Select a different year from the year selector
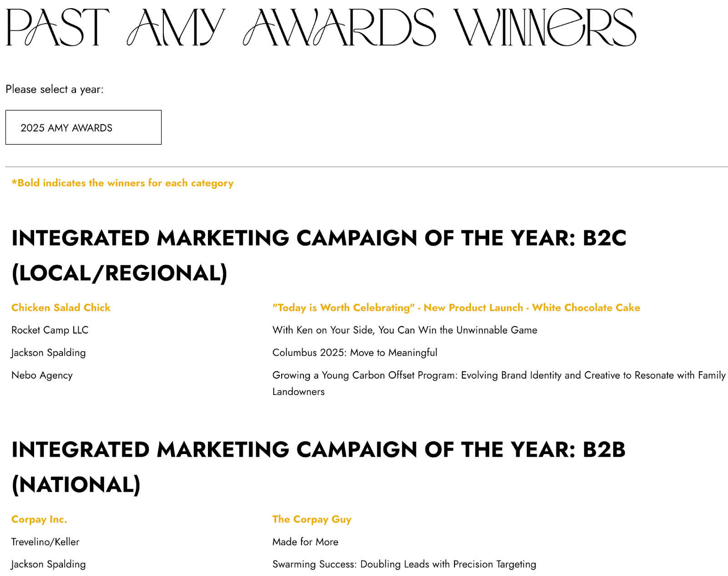This screenshot has width=728, height=576. pos(83,127)
